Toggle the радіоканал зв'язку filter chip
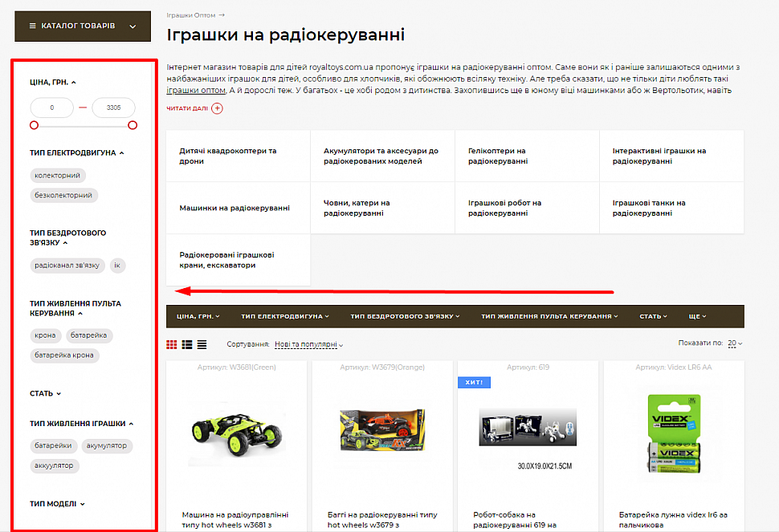 pyautogui.click(x=67, y=266)
